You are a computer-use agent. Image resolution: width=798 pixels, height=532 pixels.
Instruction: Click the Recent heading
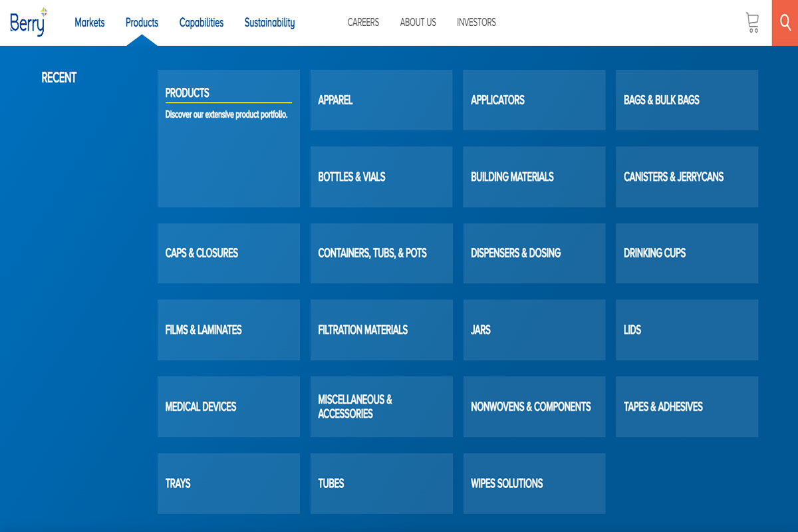coord(59,78)
